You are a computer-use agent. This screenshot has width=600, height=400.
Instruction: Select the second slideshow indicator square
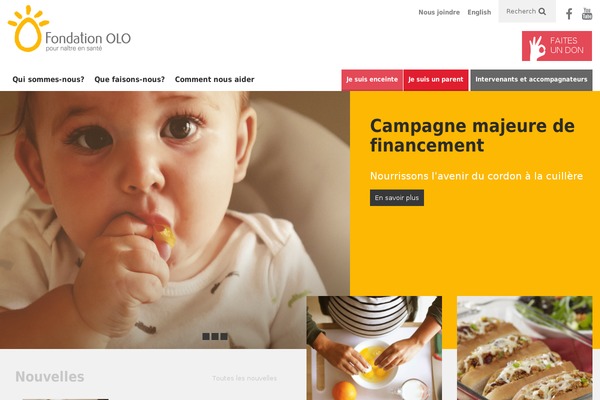(215, 336)
